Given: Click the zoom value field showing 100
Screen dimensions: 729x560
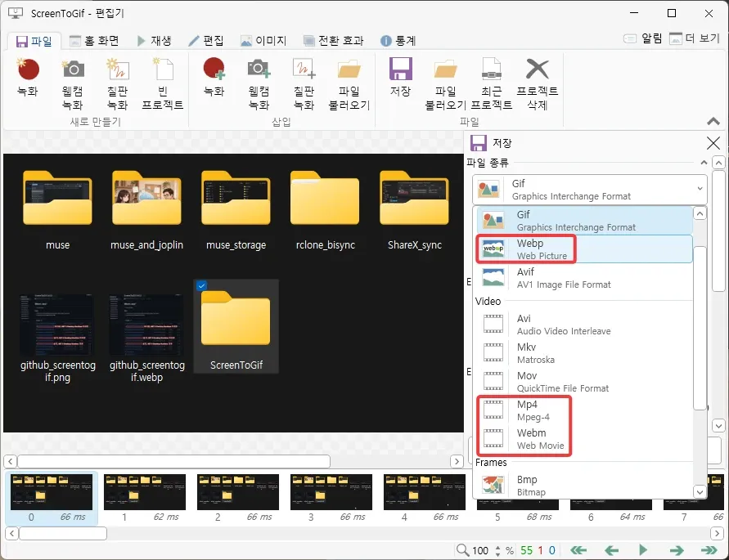Looking at the screenshot, I should point(480,551).
